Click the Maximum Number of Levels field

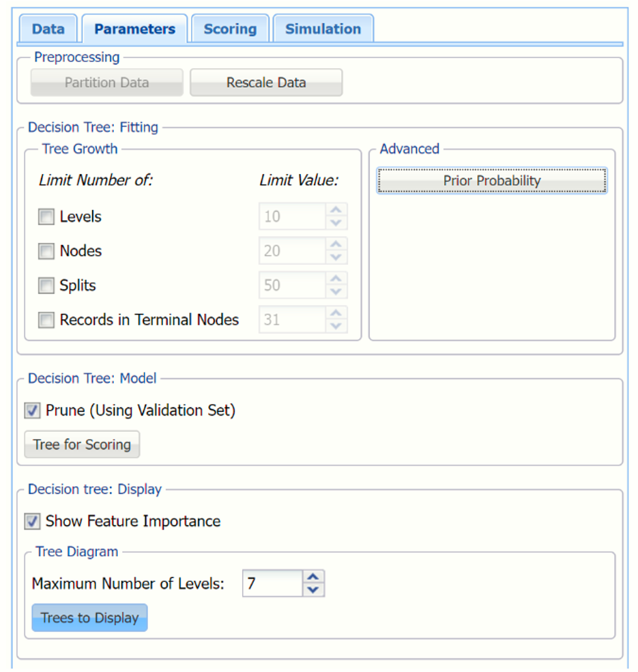pos(272,584)
